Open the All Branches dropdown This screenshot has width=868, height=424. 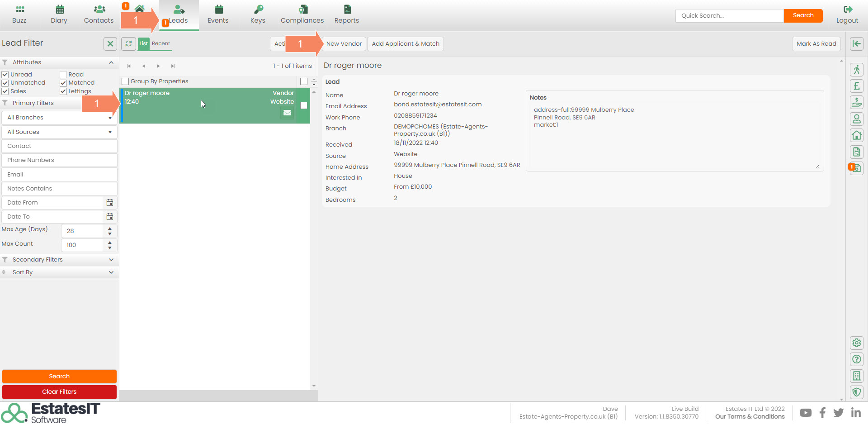59,118
